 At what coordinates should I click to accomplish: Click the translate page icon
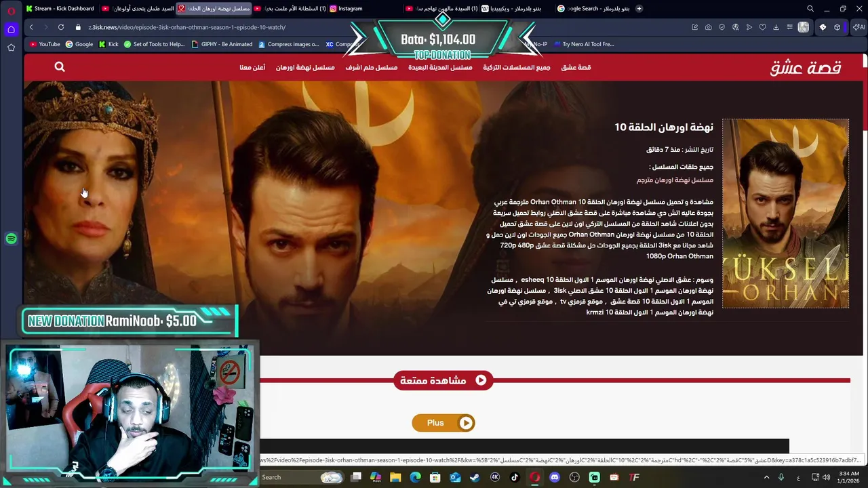pos(735,27)
